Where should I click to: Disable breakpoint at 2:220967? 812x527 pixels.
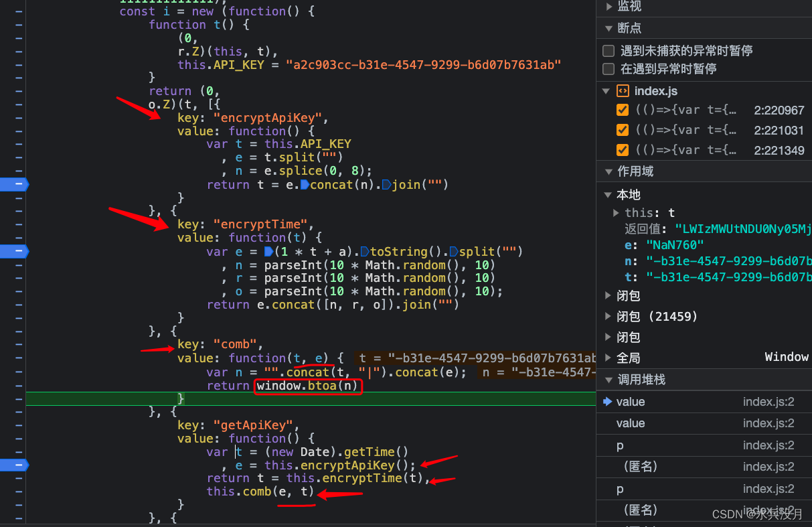[623, 110]
